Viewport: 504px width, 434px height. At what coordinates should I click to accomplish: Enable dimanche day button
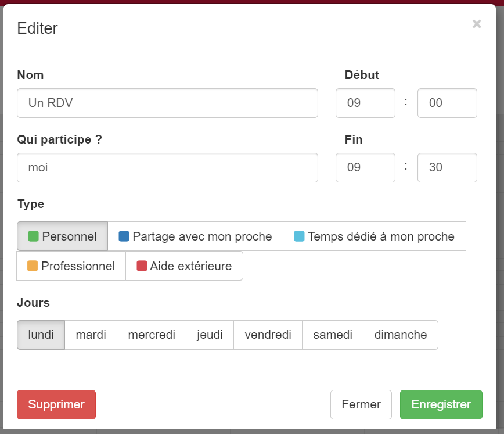pos(401,335)
